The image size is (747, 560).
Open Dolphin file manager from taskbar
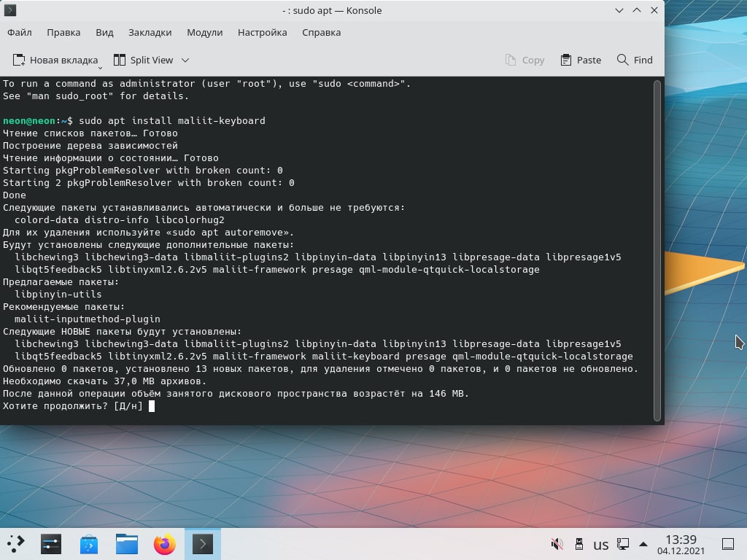coord(127,544)
